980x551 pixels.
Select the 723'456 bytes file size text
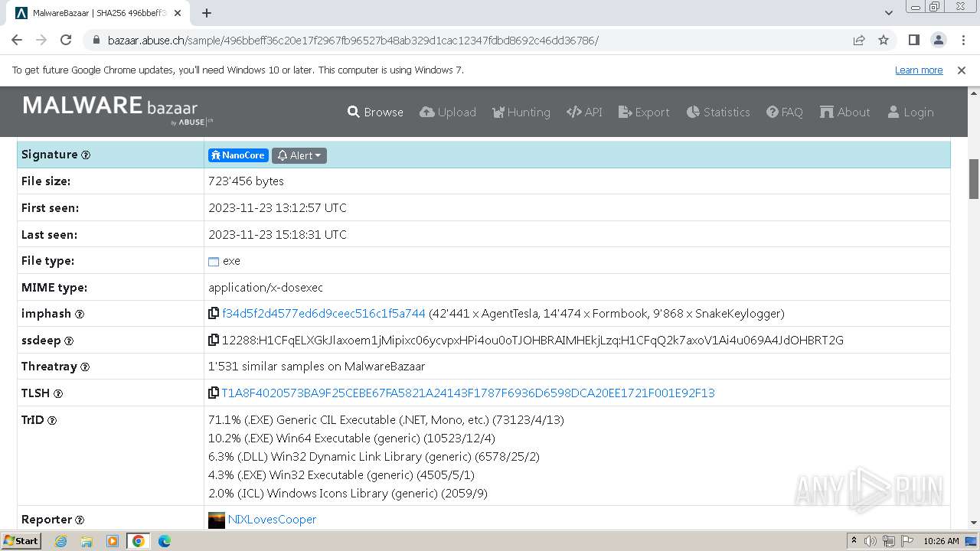click(246, 181)
